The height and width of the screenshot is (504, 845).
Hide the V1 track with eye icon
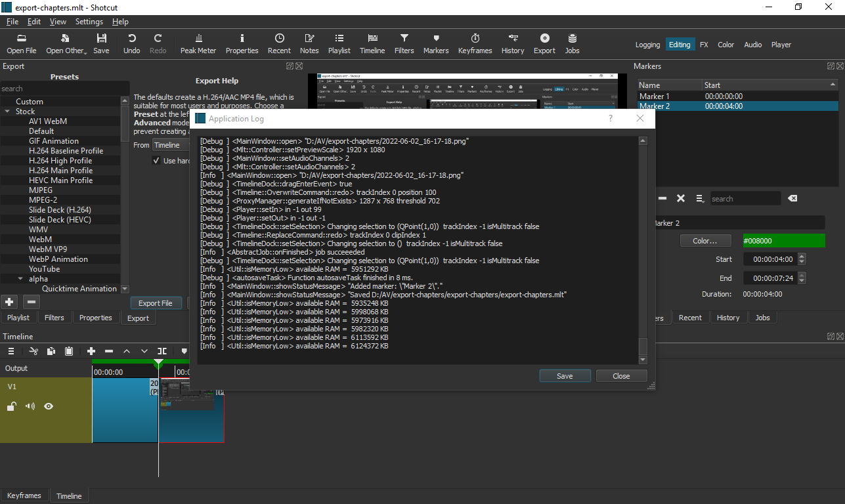coord(49,407)
